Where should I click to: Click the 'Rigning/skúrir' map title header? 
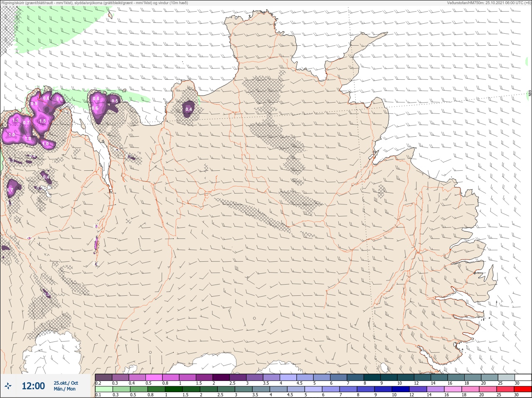94,2
